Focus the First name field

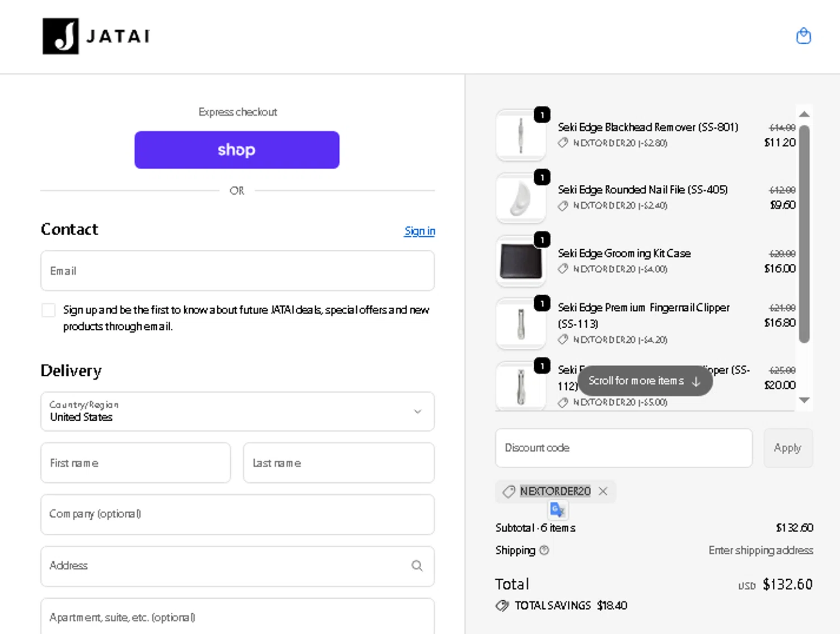click(x=136, y=463)
